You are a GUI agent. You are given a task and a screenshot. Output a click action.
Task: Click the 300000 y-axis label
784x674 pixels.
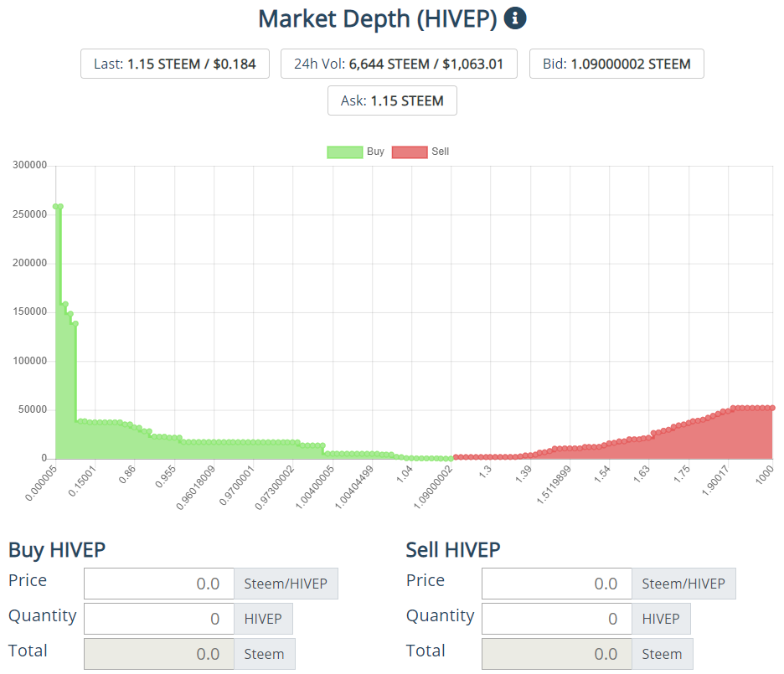[29, 165]
